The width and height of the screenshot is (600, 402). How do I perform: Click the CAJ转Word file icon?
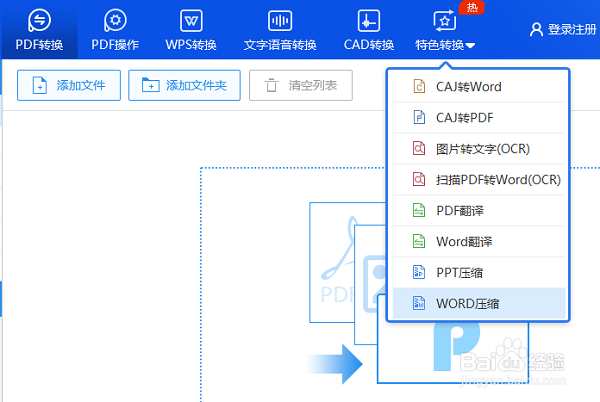tap(419, 86)
